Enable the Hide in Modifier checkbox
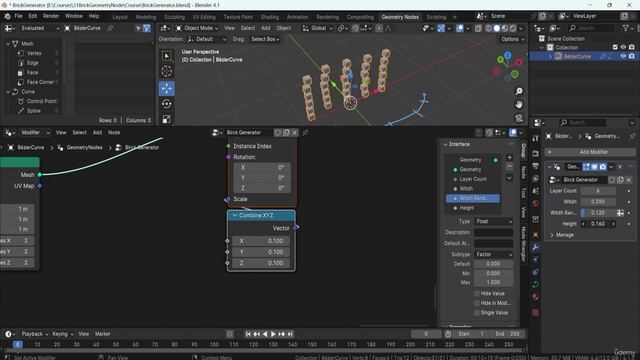 476,303
